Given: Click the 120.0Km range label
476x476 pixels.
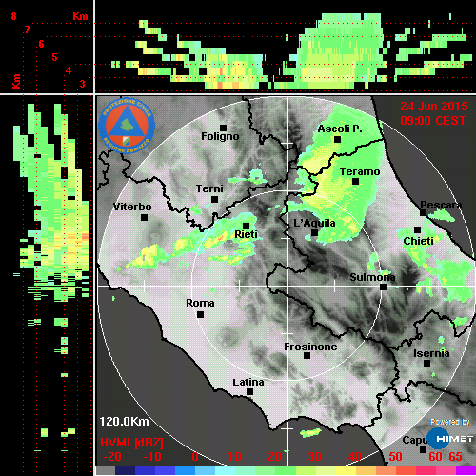Looking at the screenshot, I should (124, 422).
